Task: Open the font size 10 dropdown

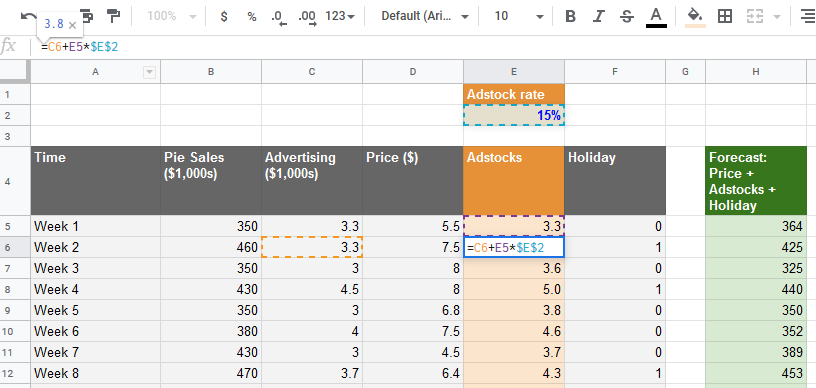Action: [x=519, y=17]
